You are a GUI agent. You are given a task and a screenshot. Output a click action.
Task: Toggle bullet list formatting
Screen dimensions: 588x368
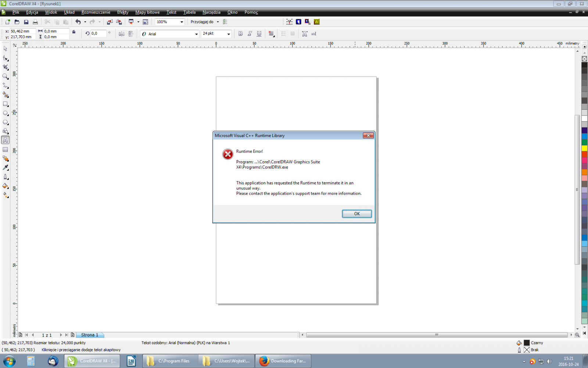(283, 34)
